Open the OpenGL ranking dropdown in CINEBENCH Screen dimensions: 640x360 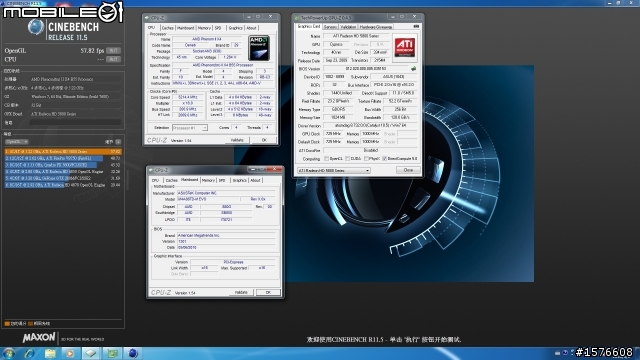click(x=16, y=142)
